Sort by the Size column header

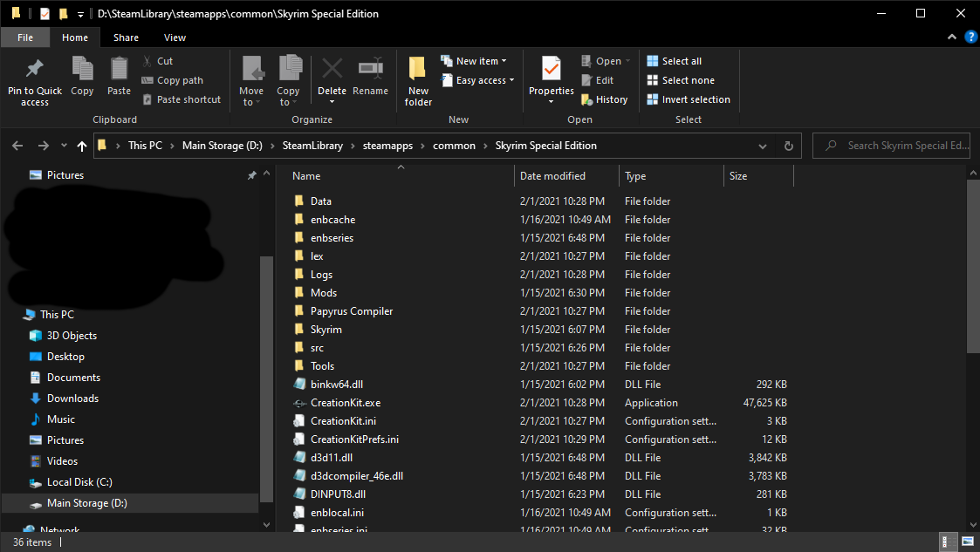pyautogui.click(x=758, y=176)
